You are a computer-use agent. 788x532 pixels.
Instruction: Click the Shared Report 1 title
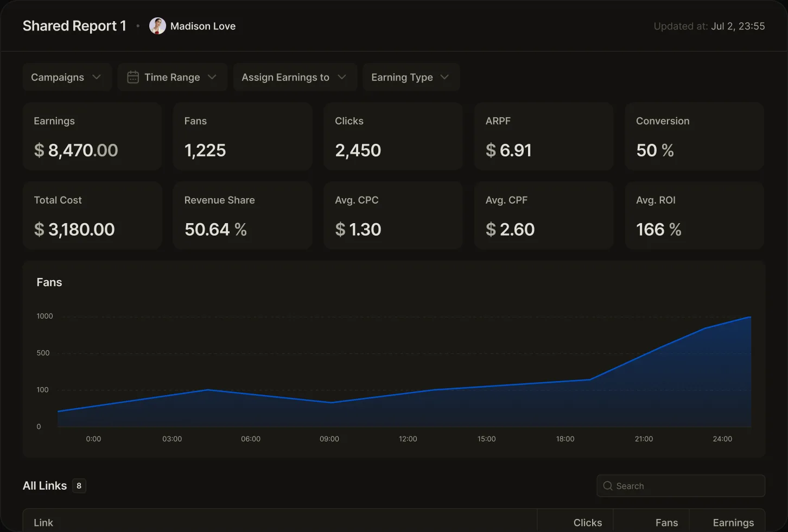point(74,26)
